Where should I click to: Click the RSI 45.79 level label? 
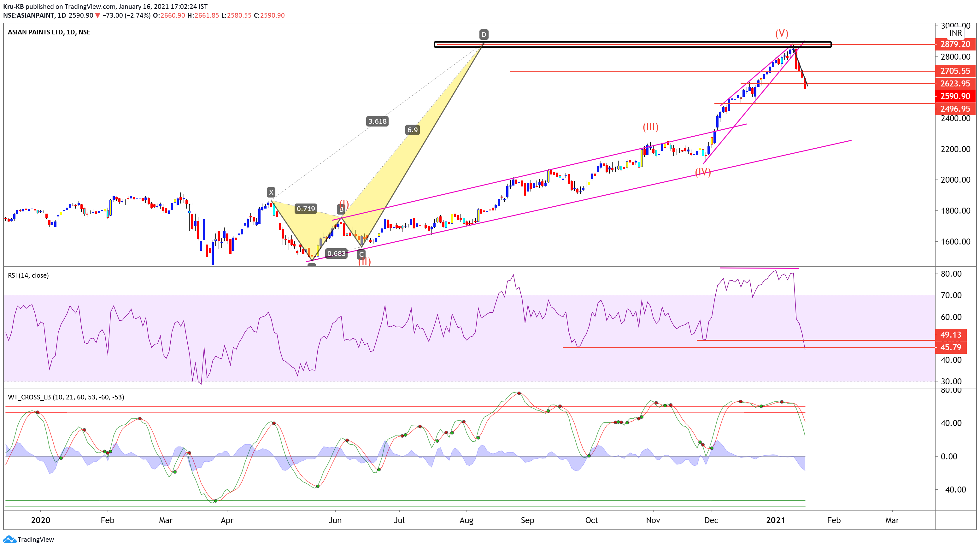(950, 347)
